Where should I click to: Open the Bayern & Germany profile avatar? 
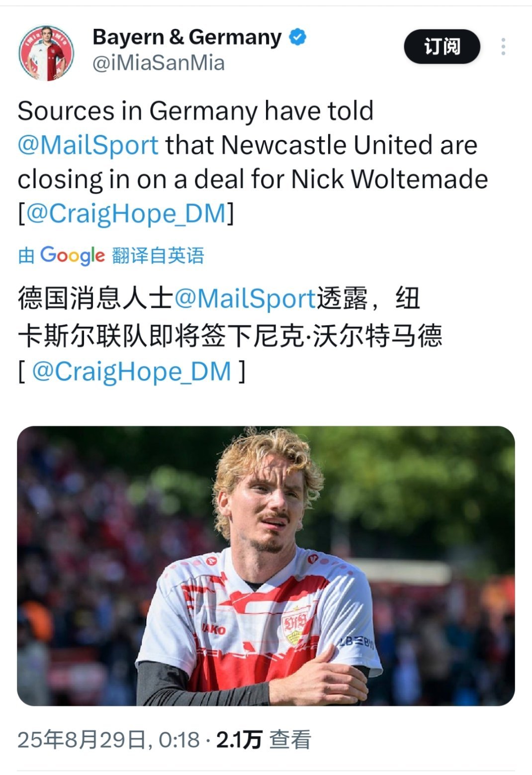(x=46, y=53)
